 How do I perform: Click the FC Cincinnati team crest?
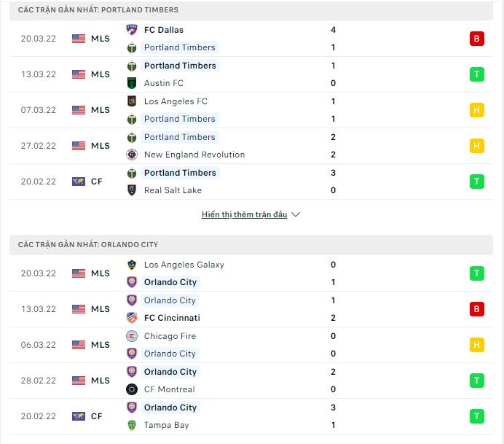[x=132, y=318]
